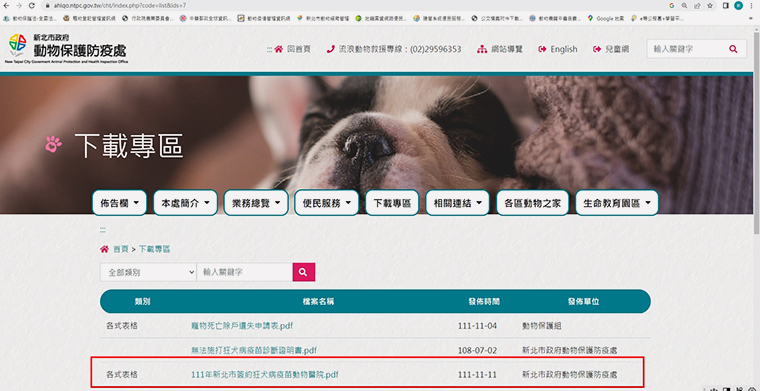Expand the 生命教育園區 menu
Viewport: 760px width, 391px height.
pos(617,203)
